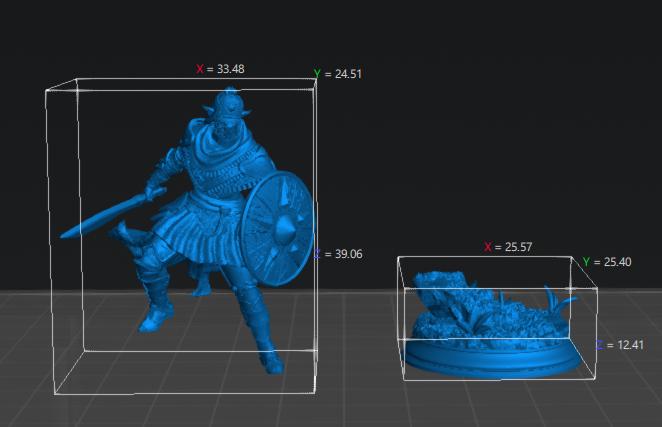Click the warrior's sword-holding hand
Image resolution: width=662 pixels, height=427 pixels.
155,192
